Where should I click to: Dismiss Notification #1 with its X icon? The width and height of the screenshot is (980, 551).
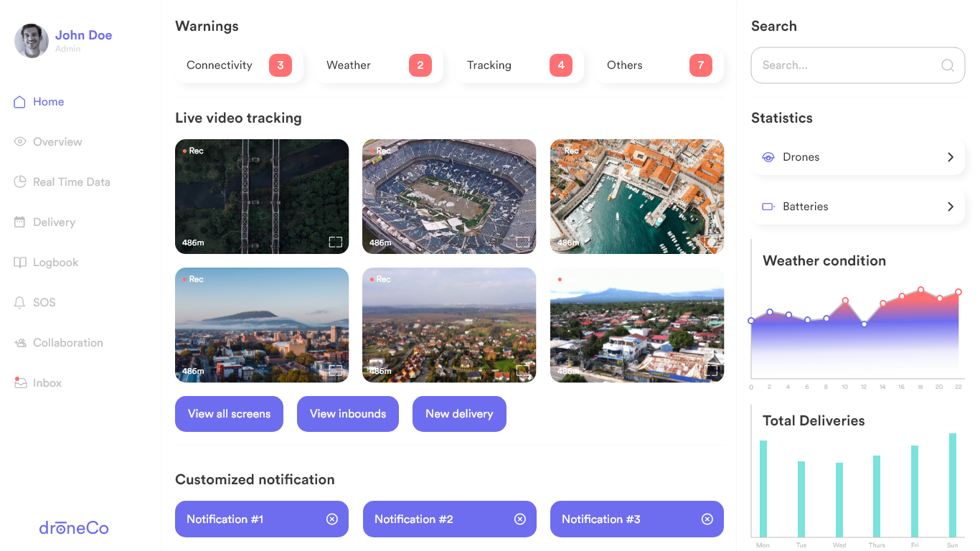pos(332,519)
